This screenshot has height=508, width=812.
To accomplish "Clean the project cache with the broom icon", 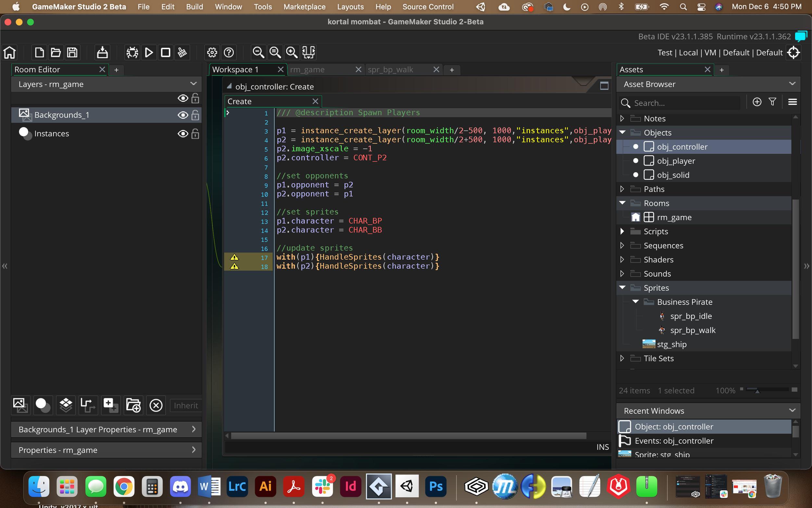I will 182,52.
